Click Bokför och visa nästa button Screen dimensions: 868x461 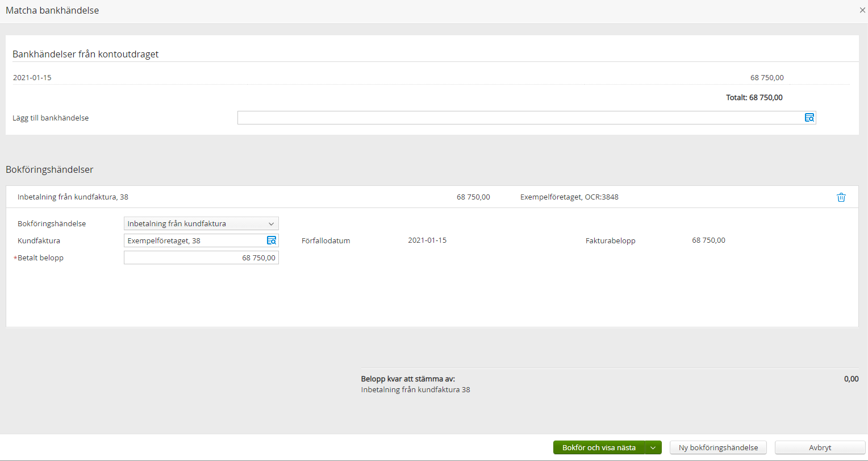599,447
